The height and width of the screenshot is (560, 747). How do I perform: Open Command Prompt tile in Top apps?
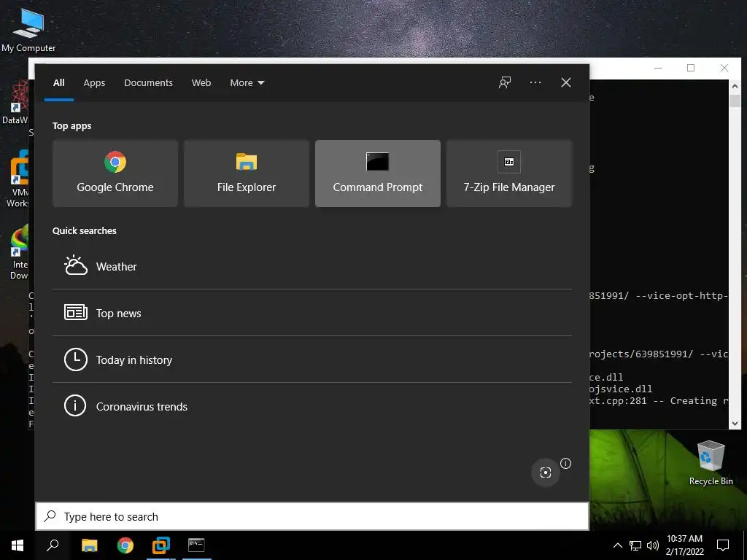(x=378, y=174)
